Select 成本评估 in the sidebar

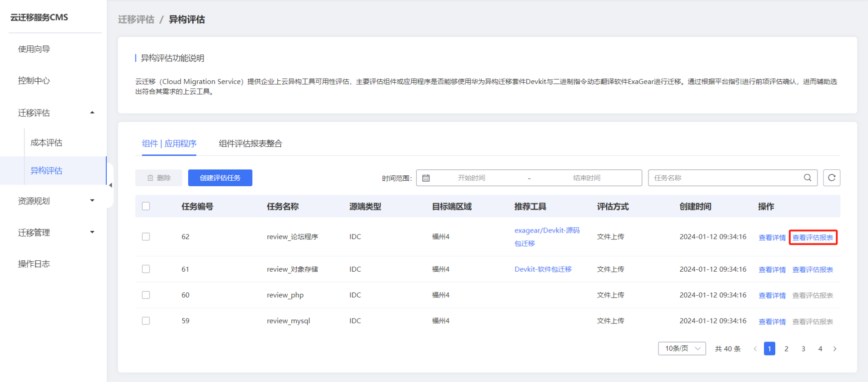[46, 143]
